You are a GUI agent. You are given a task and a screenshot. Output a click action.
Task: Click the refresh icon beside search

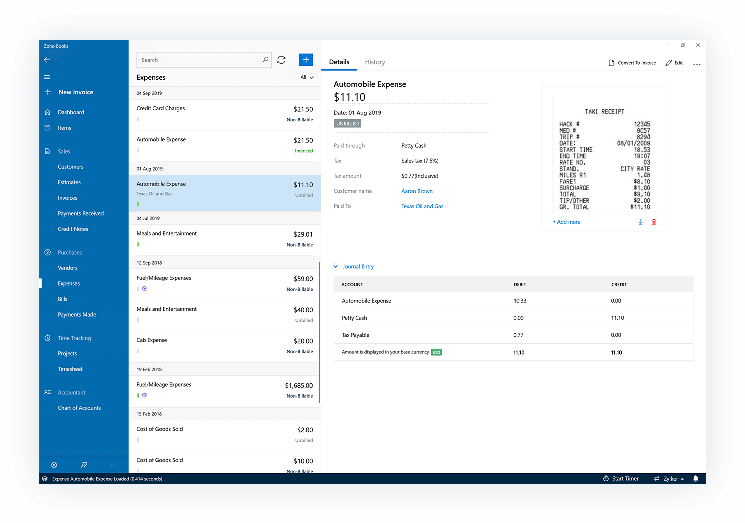(282, 60)
